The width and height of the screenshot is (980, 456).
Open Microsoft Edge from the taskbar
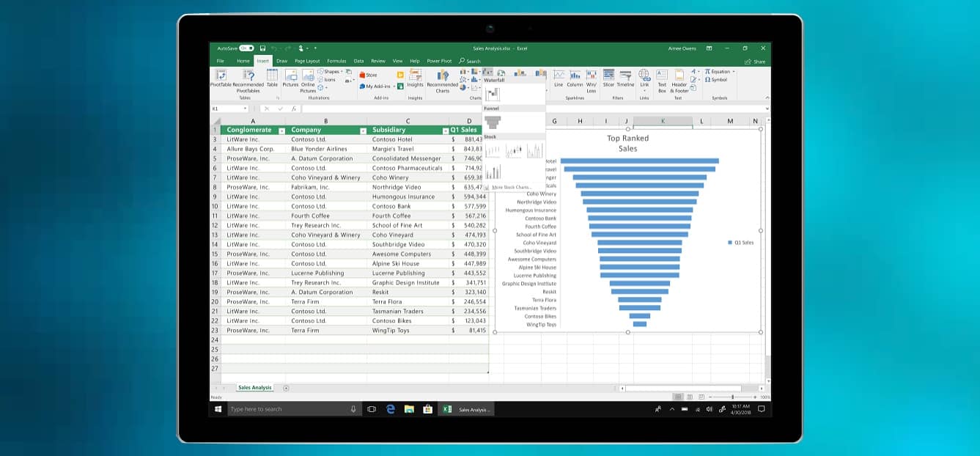[x=391, y=409]
